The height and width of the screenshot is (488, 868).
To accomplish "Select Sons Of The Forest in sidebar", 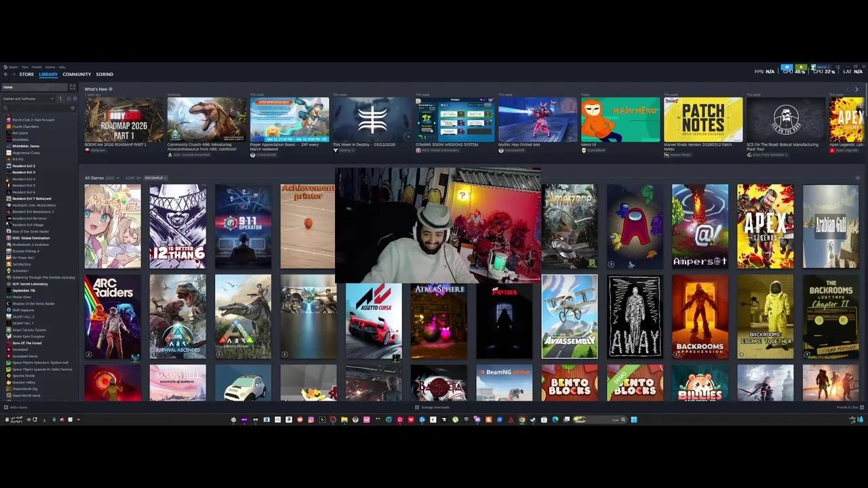I will point(27,343).
